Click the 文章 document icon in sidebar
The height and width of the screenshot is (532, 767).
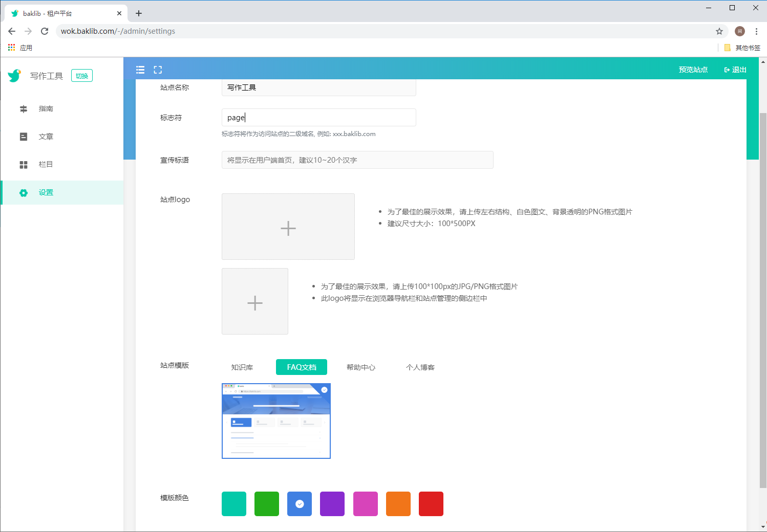click(x=24, y=137)
